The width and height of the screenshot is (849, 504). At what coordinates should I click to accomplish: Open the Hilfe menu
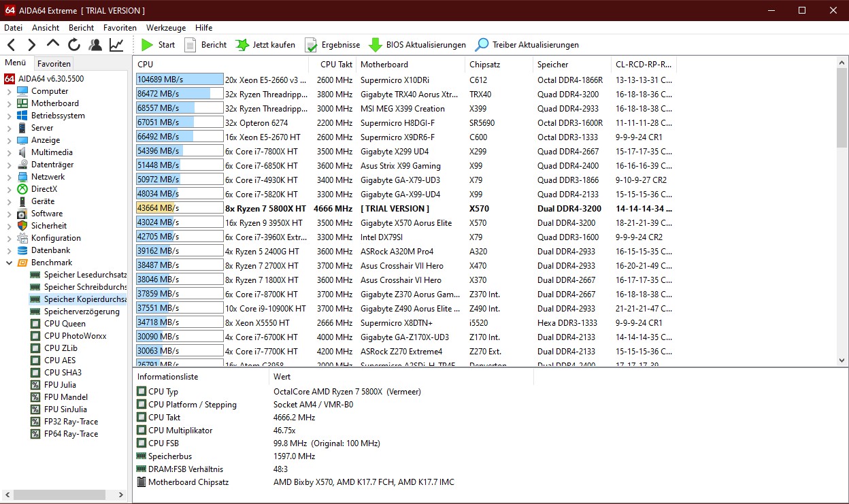click(x=203, y=28)
